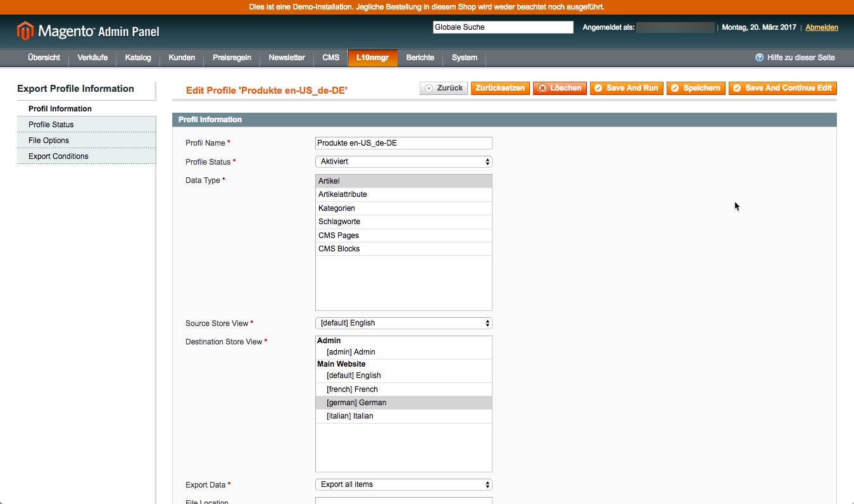The image size is (854, 504).
Task: Select Kategorien in Data Type list
Action: 404,208
